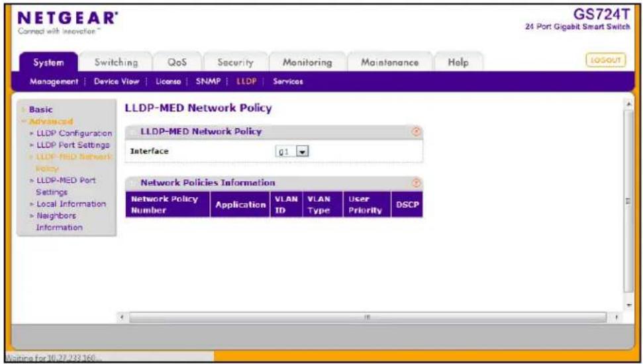Click the Application column header
This screenshot has width=643, height=364.
[x=240, y=205]
